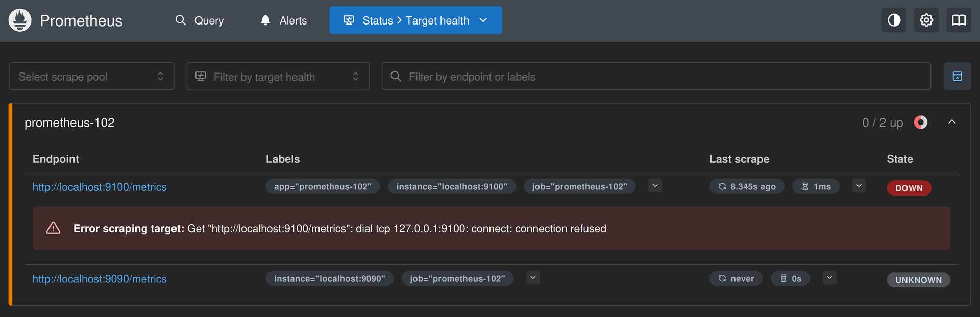Expand labels for the localhost:9090 target
The width and height of the screenshot is (980, 317).
[533, 278]
